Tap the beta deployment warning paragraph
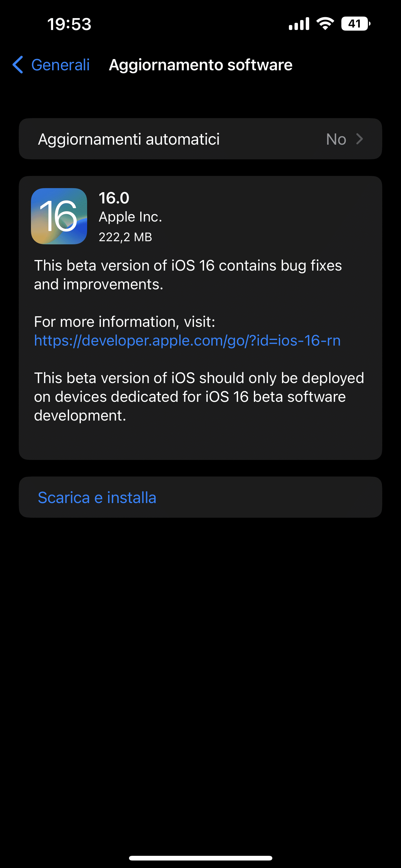401x868 pixels. (x=199, y=397)
